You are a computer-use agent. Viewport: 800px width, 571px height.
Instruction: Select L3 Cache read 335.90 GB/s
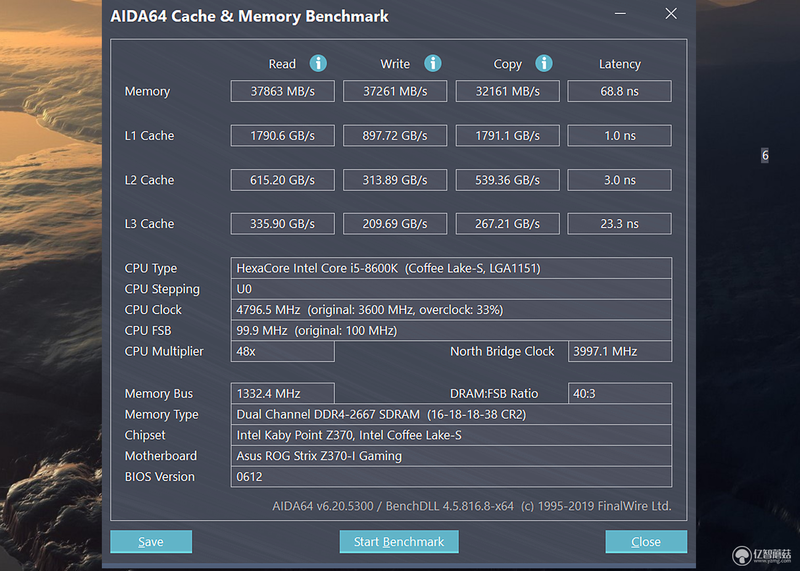(283, 224)
